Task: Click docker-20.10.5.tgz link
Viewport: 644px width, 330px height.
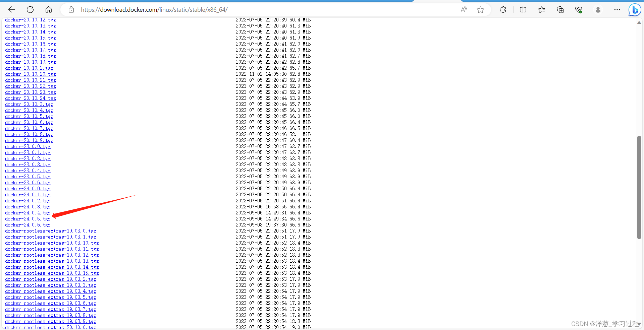Action: click(29, 116)
